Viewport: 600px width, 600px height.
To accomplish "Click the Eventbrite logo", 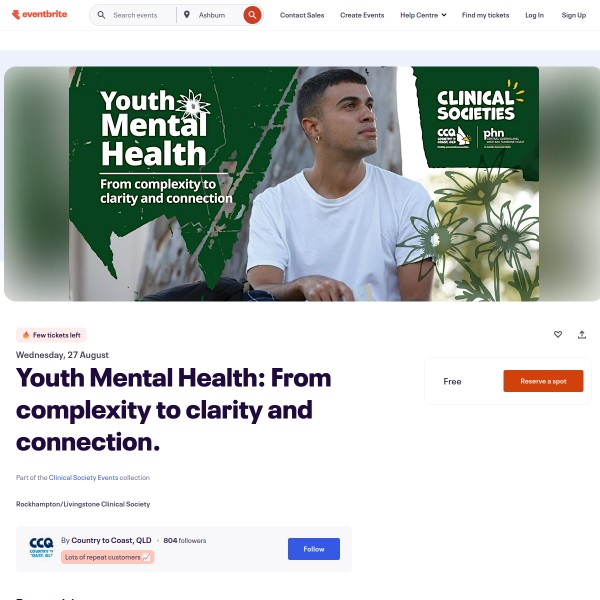I will pos(39,15).
